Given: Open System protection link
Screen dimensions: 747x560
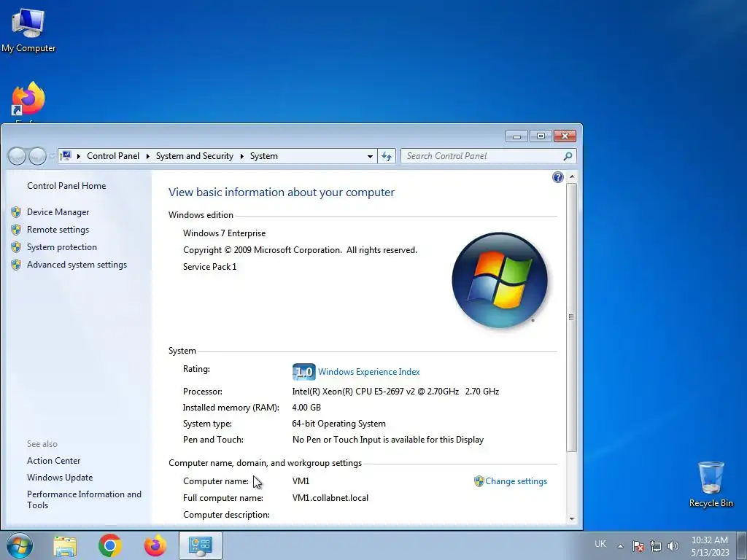Looking at the screenshot, I should [x=62, y=247].
